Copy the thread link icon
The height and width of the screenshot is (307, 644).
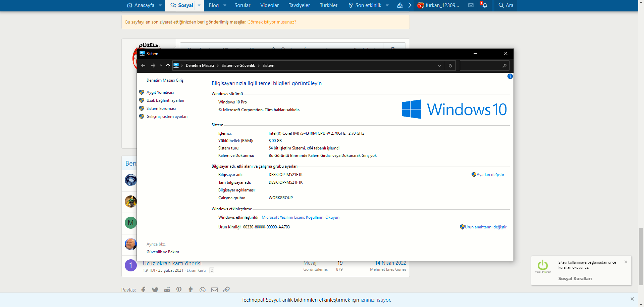coord(226,290)
